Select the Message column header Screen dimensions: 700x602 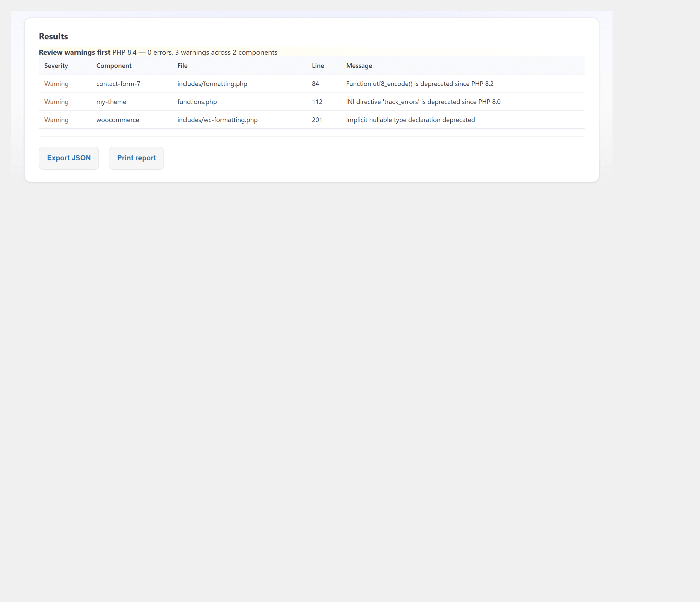click(359, 66)
